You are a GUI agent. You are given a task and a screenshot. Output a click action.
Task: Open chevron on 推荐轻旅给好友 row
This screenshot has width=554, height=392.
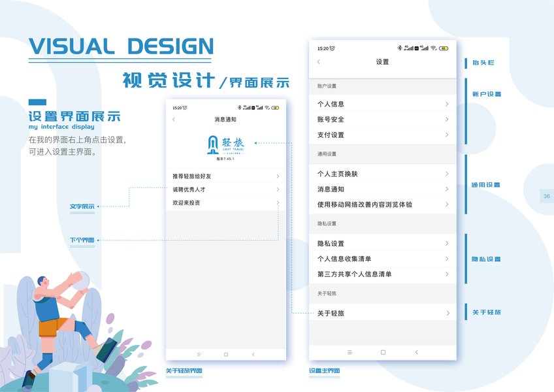[x=278, y=176]
